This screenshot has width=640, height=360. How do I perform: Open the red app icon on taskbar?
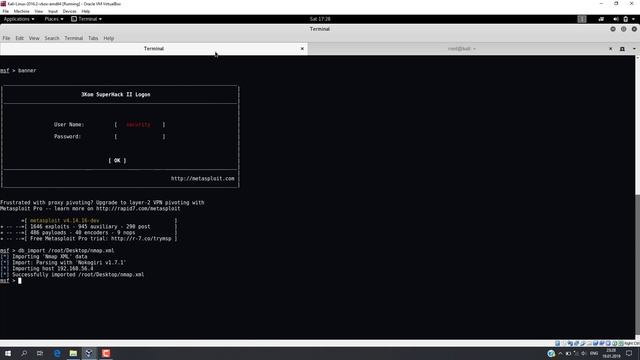[106, 353]
